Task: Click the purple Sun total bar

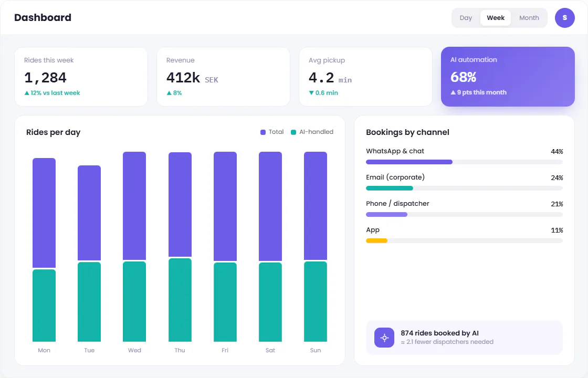Action: [316, 206]
